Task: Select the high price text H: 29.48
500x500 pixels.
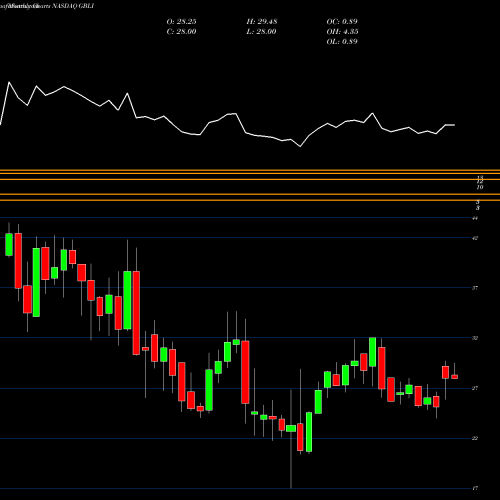Action: (x=262, y=22)
